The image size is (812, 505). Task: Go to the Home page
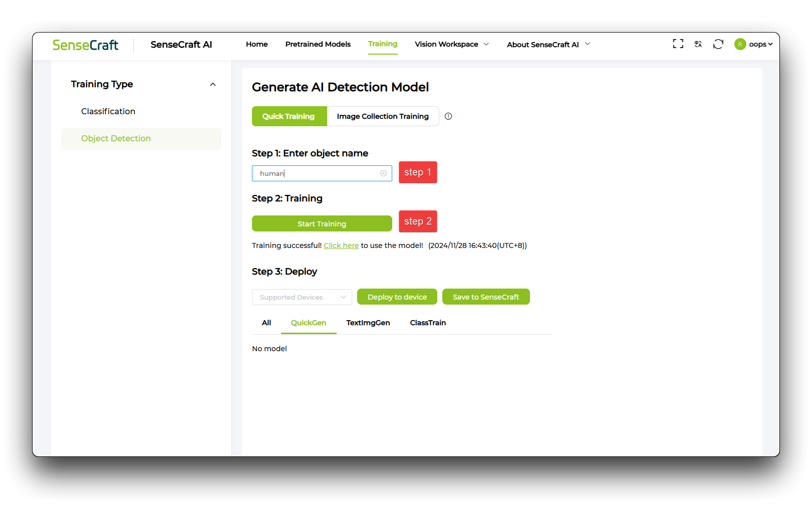click(256, 44)
